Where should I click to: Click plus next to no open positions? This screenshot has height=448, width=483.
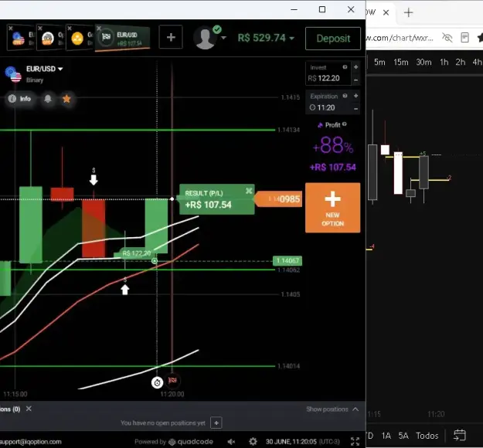[x=216, y=423]
